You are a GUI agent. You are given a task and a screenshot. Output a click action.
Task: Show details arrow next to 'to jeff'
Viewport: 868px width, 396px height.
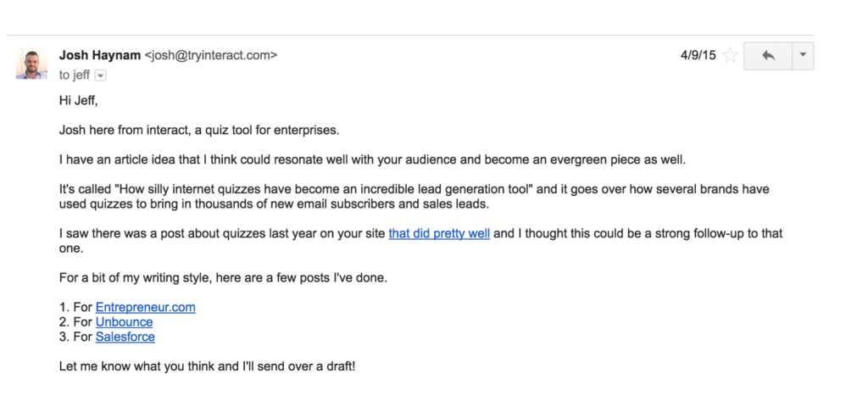(x=100, y=75)
